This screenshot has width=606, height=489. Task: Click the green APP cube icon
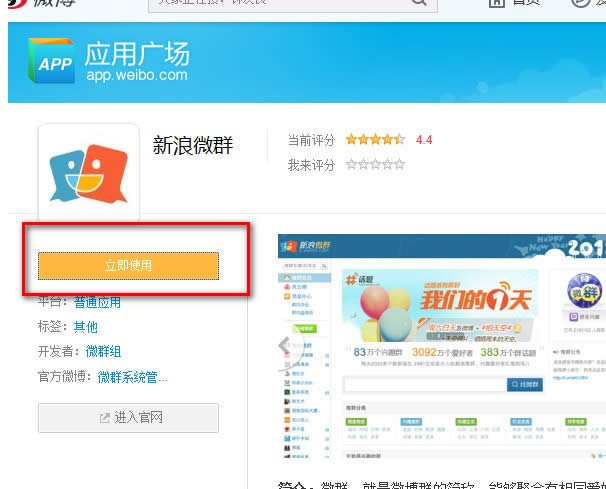(x=51, y=60)
